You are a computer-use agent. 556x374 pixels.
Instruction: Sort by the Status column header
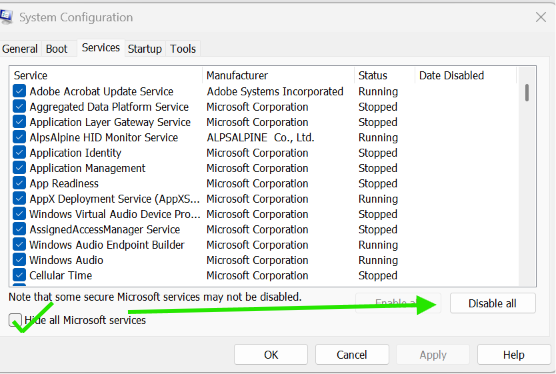coord(385,75)
